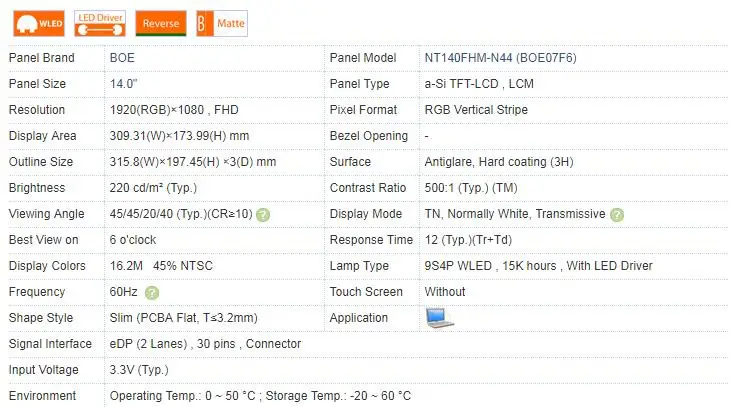The image size is (735, 407).
Task: Click the WLED backlight badge icon
Action: pyautogui.click(x=39, y=23)
